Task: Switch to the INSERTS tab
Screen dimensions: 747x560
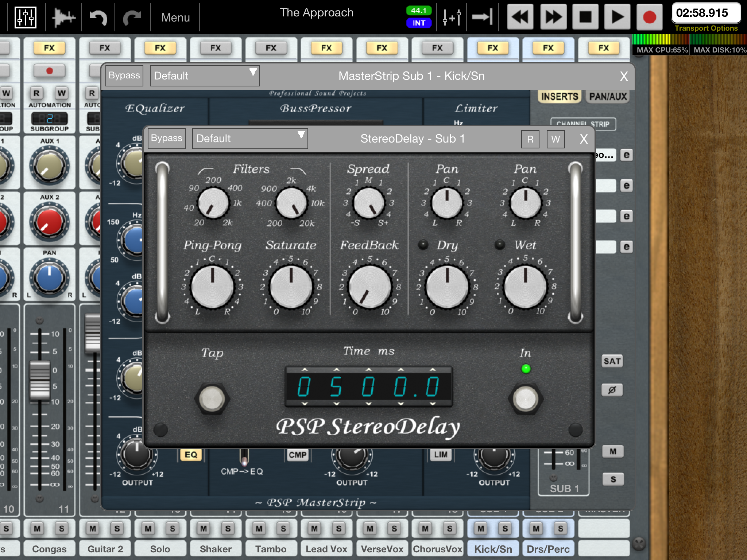Action: [560, 97]
